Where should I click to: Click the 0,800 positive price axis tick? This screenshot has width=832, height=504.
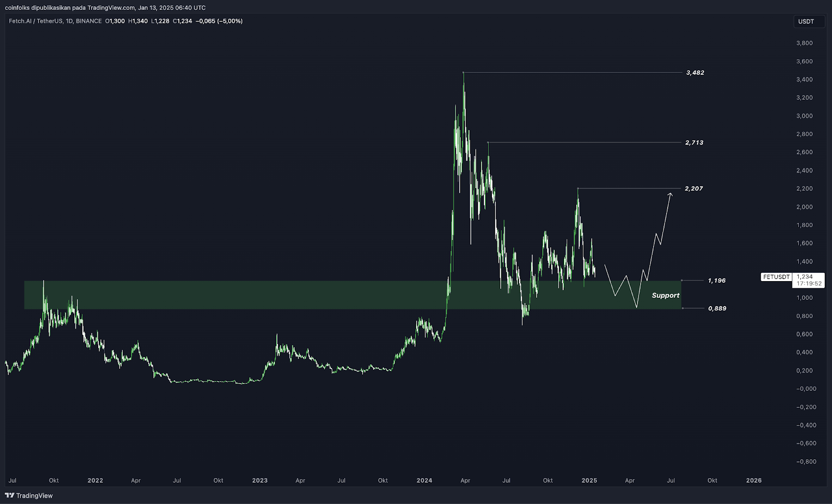click(x=804, y=316)
